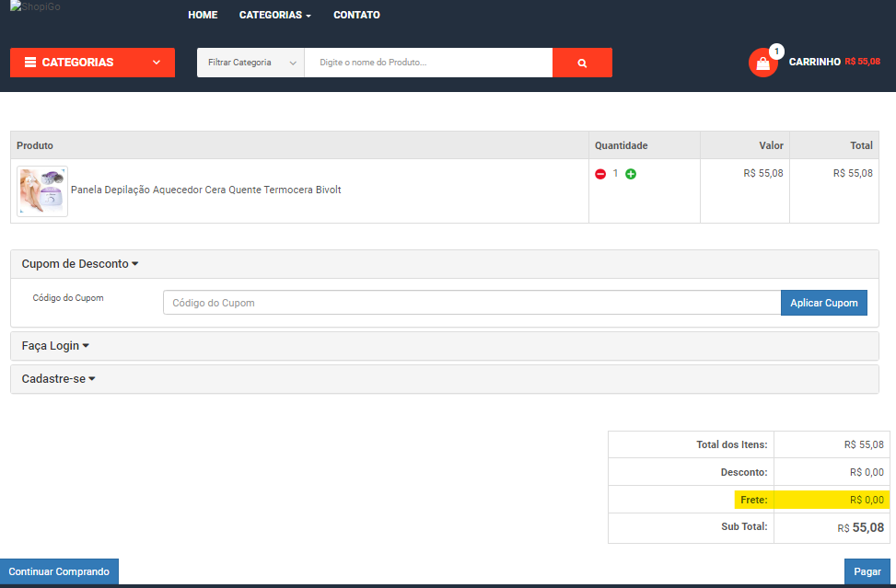Open the Contato page
Viewport: 896px width, 588px height.
(356, 15)
